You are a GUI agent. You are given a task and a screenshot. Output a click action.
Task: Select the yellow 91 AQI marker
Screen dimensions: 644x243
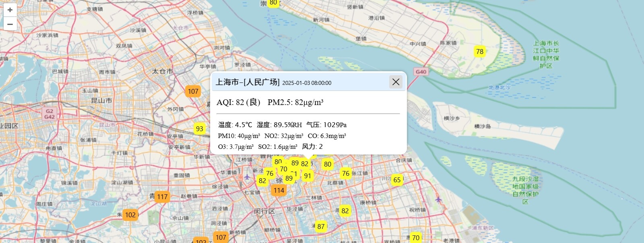tap(308, 176)
